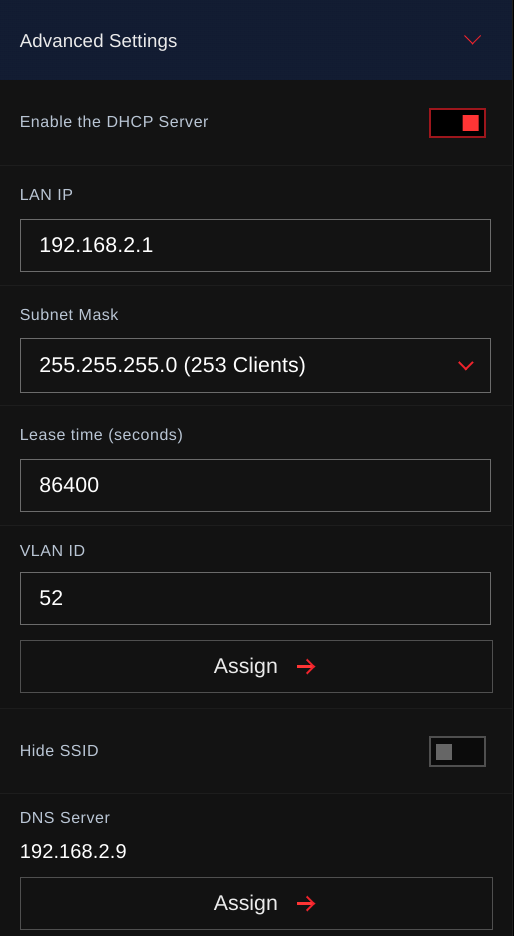Click the Enable the DHCP Server label

point(114,122)
